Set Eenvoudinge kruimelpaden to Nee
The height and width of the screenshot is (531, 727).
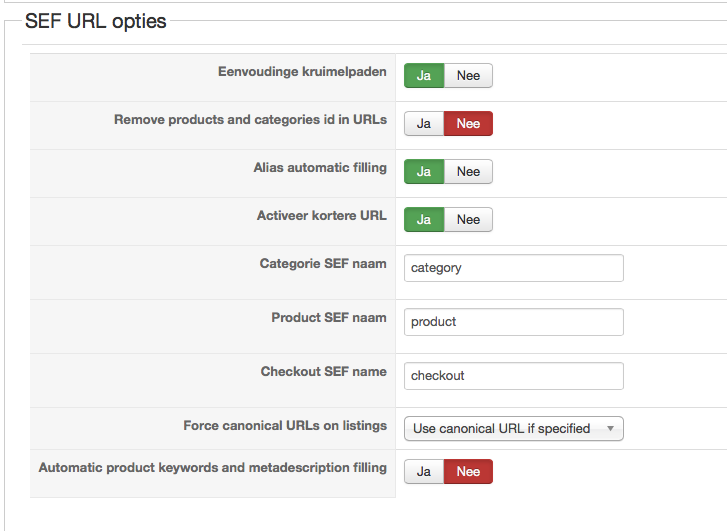tap(468, 76)
